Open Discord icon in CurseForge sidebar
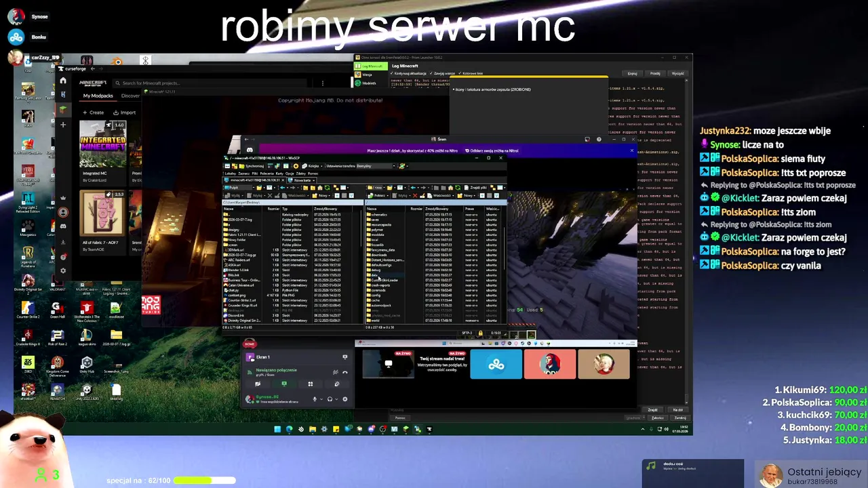 click(x=63, y=226)
